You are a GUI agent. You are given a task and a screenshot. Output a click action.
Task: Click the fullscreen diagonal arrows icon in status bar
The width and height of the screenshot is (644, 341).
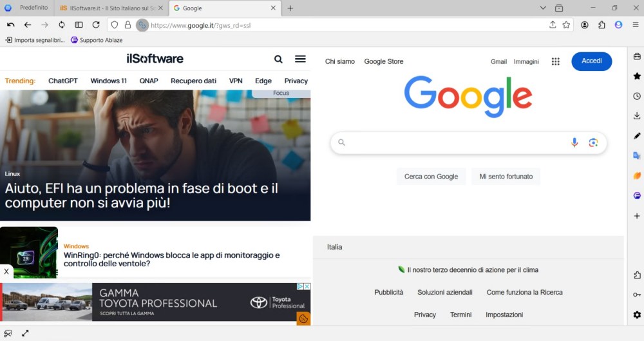[25, 333]
